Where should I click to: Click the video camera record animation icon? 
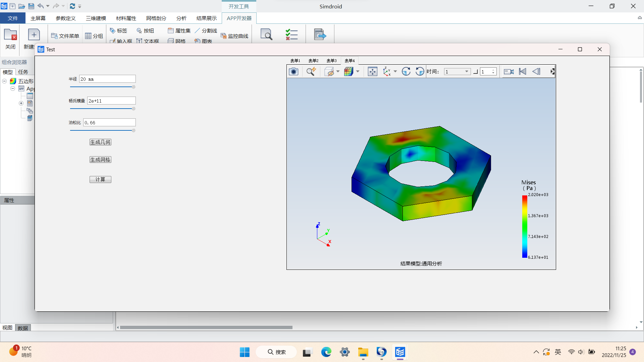tap(509, 71)
